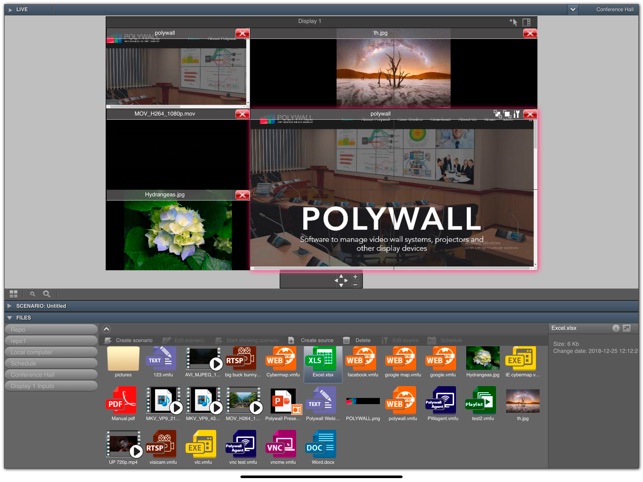Image resolution: width=643 pixels, height=482 pixels.
Task: Click the Create scenario button
Action: [x=129, y=340]
